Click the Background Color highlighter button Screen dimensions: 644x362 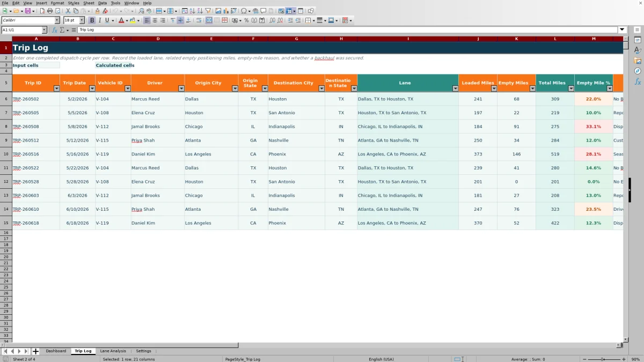(x=132, y=20)
